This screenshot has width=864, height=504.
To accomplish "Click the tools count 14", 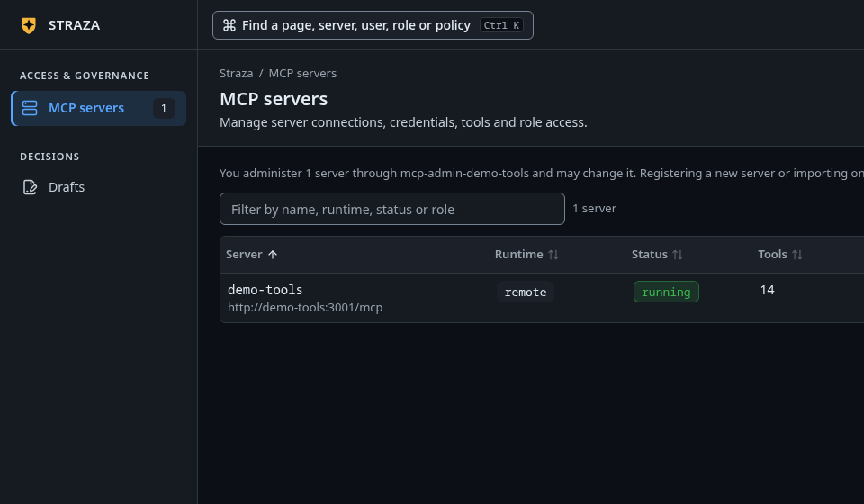I will coord(767,290).
